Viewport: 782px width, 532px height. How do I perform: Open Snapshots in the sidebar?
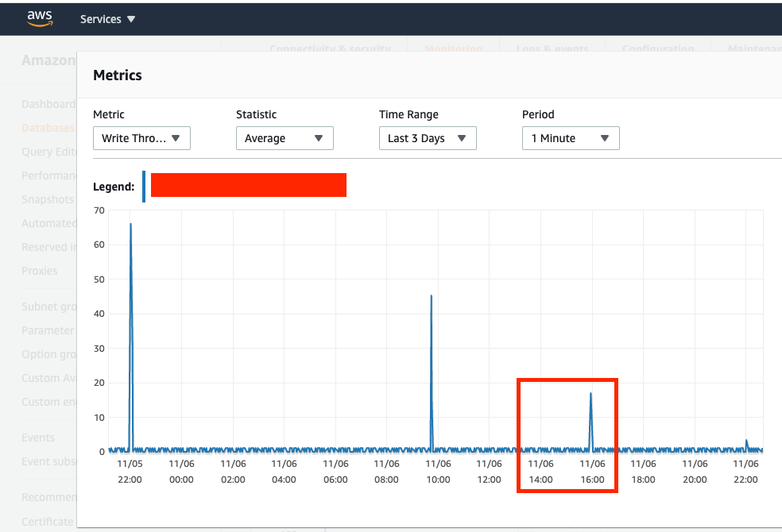[48, 199]
